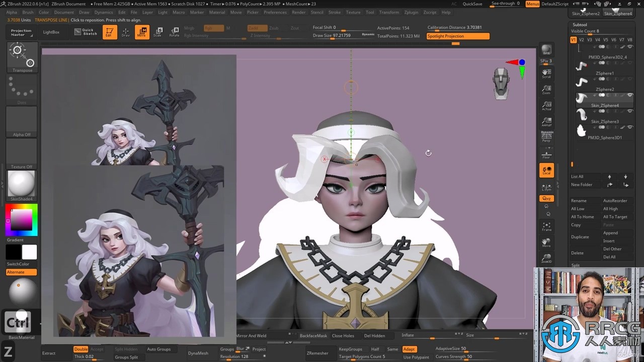644x362 pixels.
Task: Open the Zplugin menu
Action: pyautogui.click(x=411, y=12)
